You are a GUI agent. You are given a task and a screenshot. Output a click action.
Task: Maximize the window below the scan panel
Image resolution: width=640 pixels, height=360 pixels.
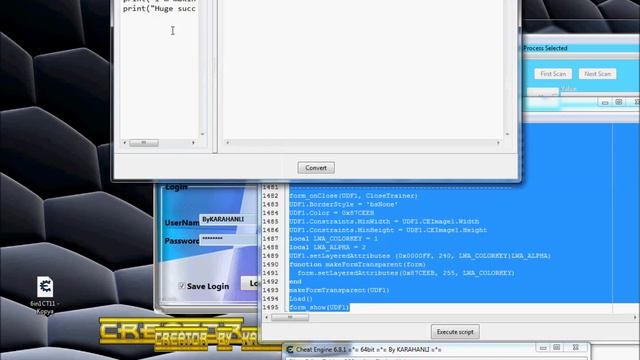619,102
